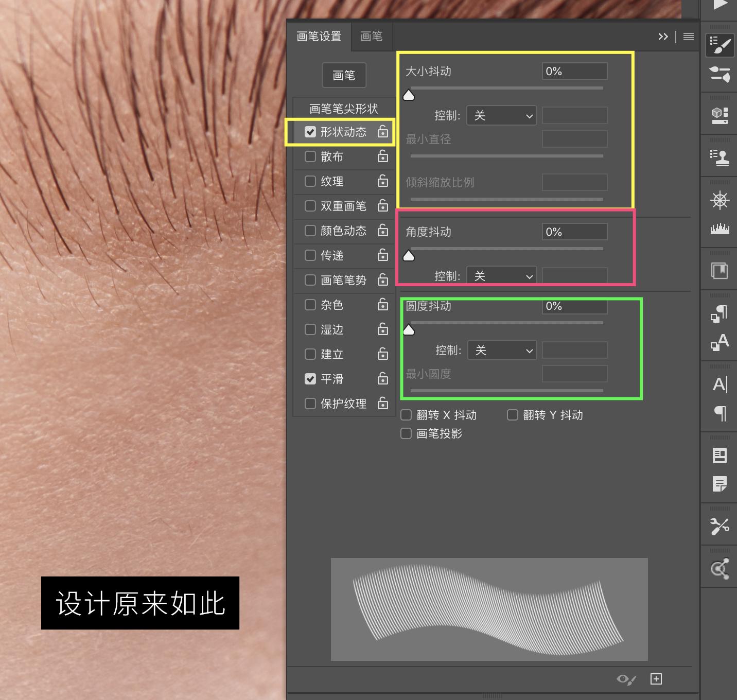Open the Character panel icon
737x700 pixels.
(x=719, y=383)
